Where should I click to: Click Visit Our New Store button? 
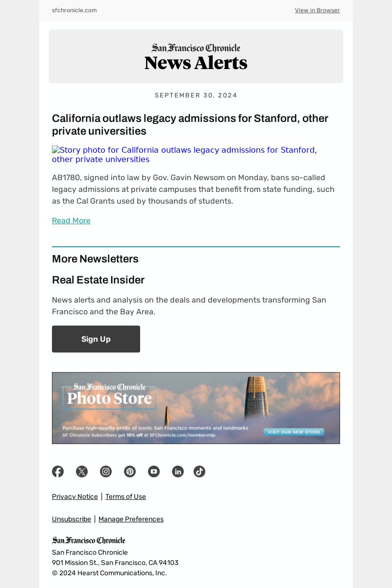point(294,432)
